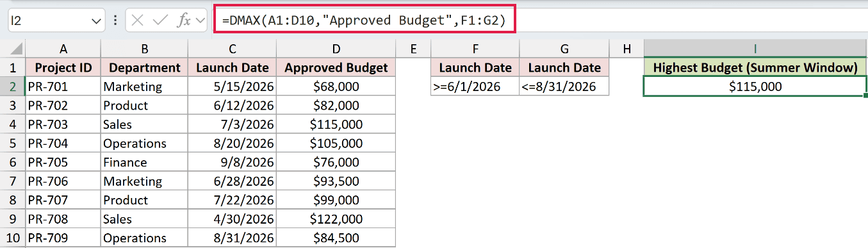Click the 4/30/2026 date cell

pyautogui.click(x=233, y=219)
